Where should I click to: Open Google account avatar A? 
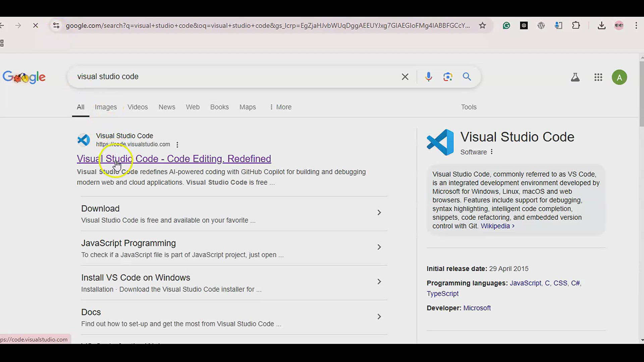tap(619, 77)
